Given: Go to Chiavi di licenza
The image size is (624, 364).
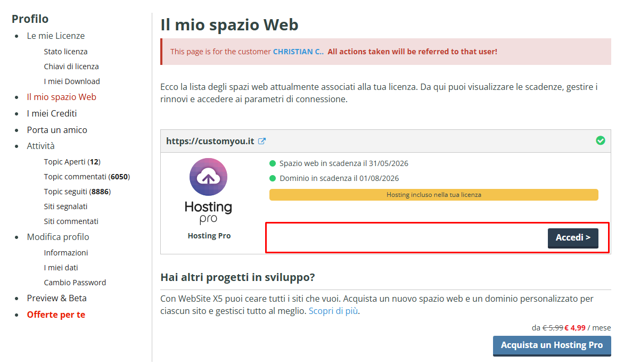Looking at the screenshot, I should pyautogui.click(x=71, y=67).
